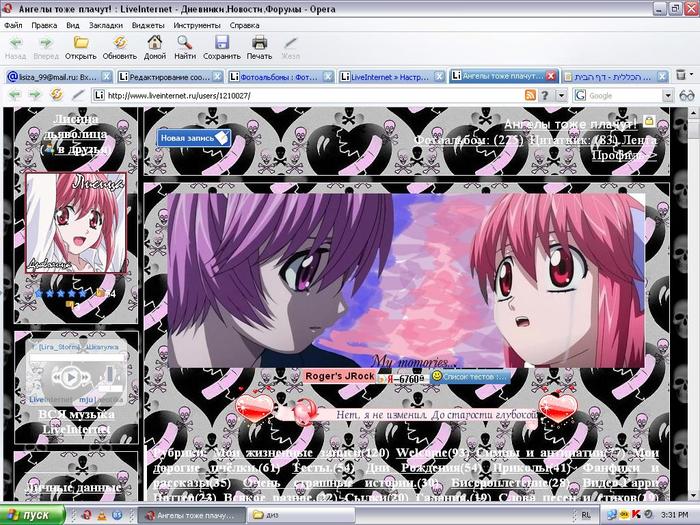The image size is (700, 525).
Task: Click the Новая запись button
Action: [194, 138]
